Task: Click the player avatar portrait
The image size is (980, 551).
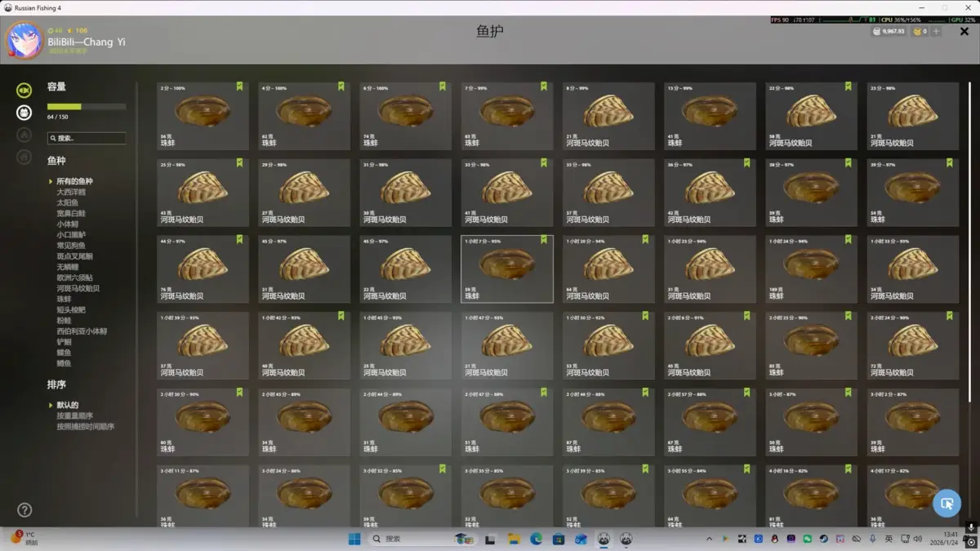Action: (x=24, y=41)
